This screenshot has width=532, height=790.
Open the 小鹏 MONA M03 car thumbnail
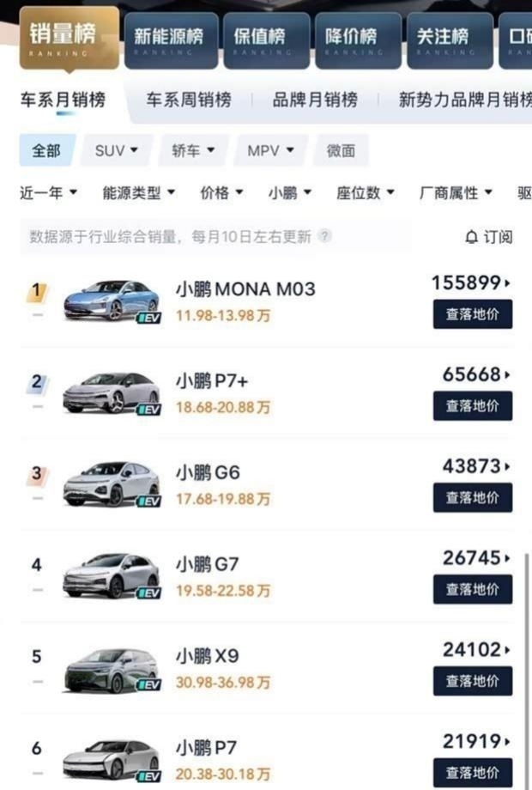pyautogui.click(x=111, y=300)
